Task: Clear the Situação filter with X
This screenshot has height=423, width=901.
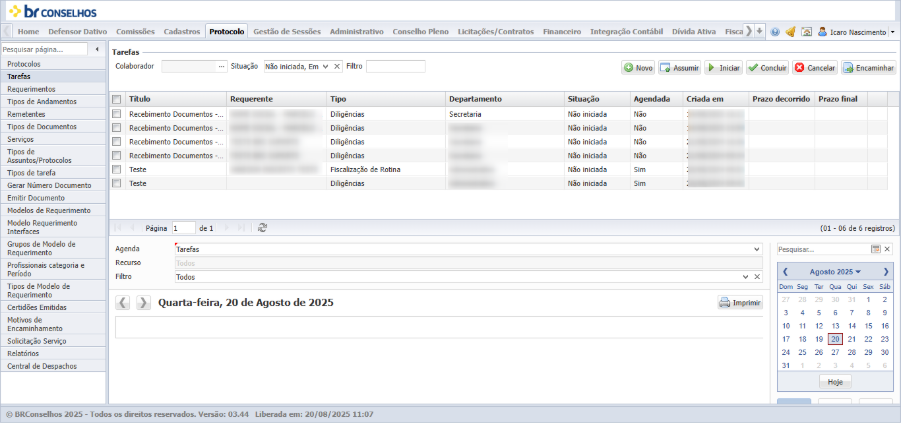Action: pyautogui.click(x=337, y=67)
